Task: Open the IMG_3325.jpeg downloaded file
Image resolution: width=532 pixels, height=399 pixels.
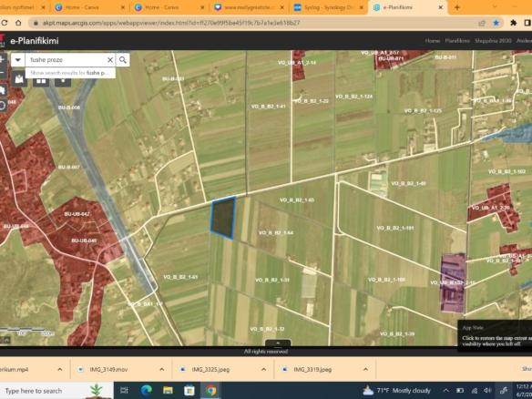Action: pyautogui.click(x=210, y=369)
